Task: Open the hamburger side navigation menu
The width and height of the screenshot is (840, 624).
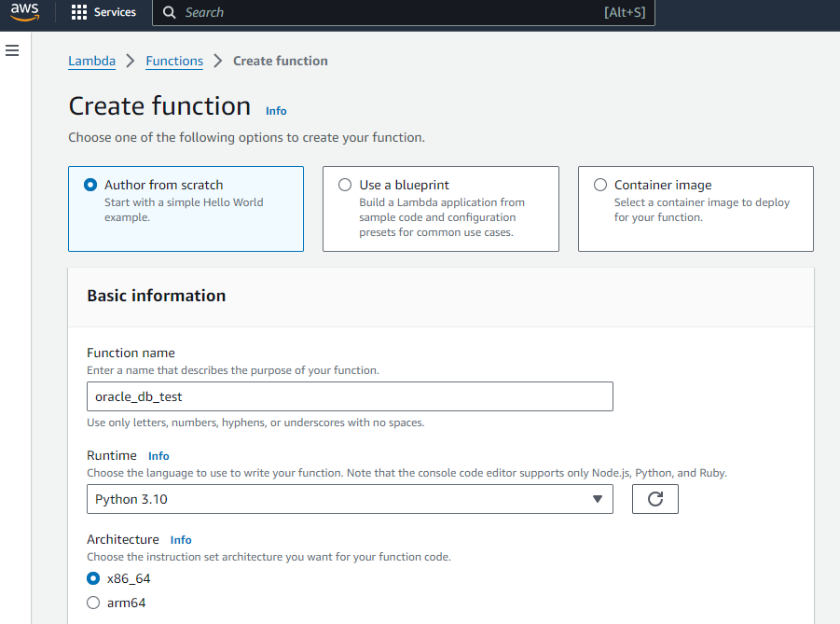Action: coord(12,50)
